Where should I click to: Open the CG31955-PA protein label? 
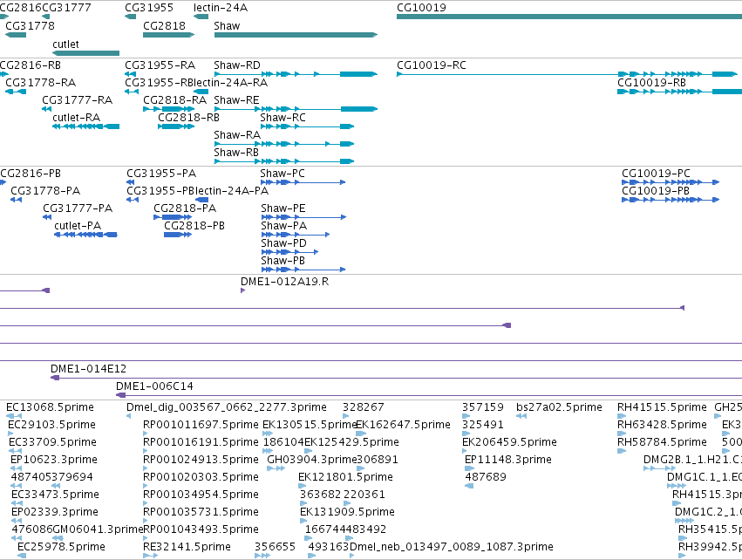tap(161, 174)
